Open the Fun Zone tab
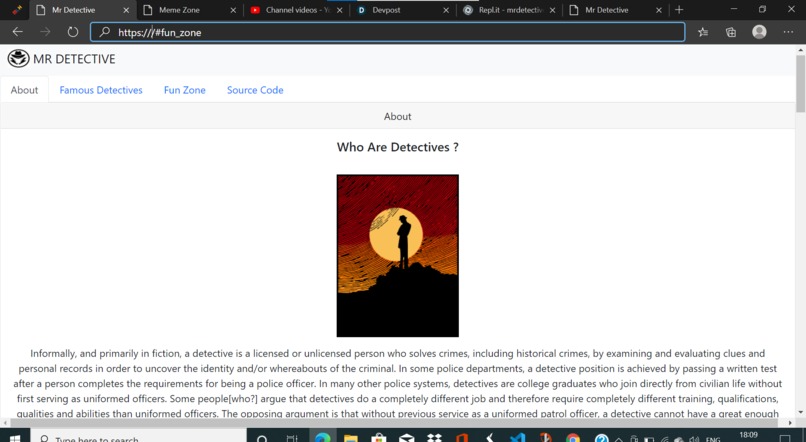Image resolution: width=806 pixels, height=442 pixels. [185, 90]
